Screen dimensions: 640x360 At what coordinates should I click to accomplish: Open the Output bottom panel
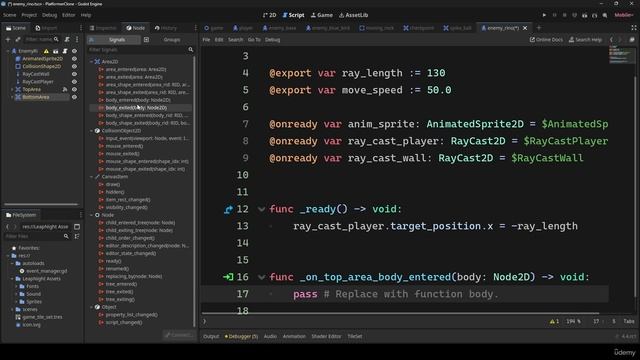pos(211,336)
